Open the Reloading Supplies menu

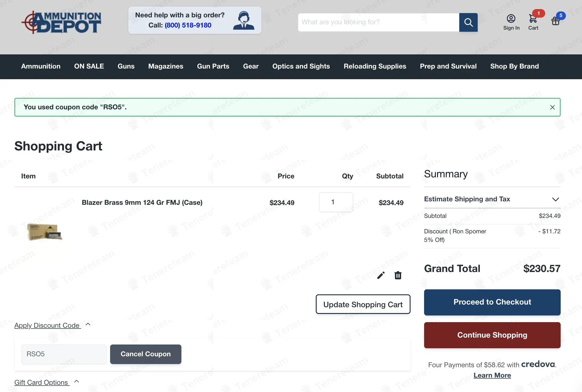[x=375, y=66]
